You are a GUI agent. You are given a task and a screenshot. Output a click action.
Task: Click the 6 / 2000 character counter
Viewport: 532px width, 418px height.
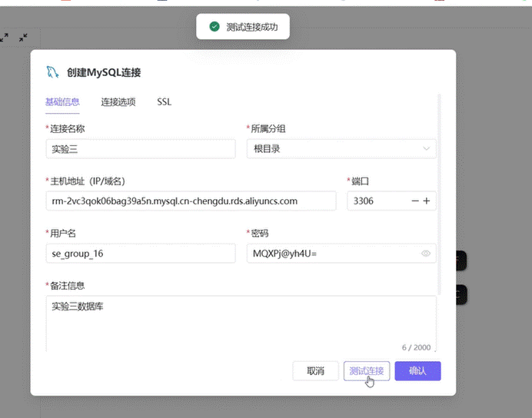(416, 347)
